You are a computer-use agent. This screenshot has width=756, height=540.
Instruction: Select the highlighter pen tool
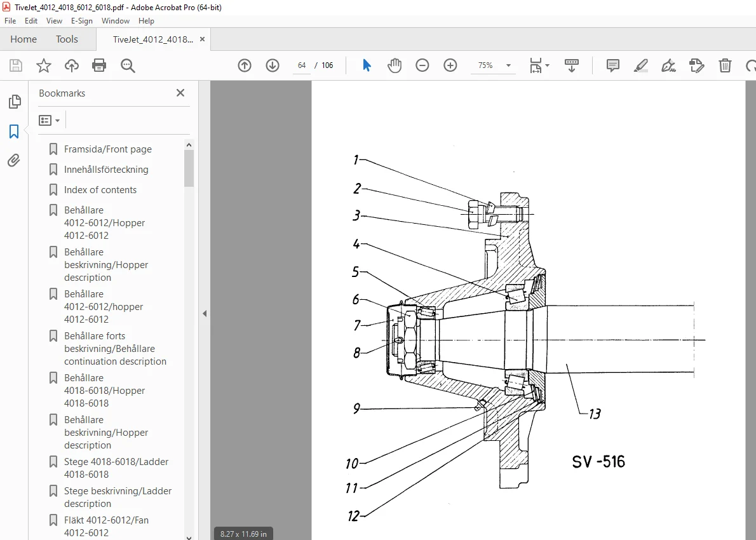click(641, 65)
